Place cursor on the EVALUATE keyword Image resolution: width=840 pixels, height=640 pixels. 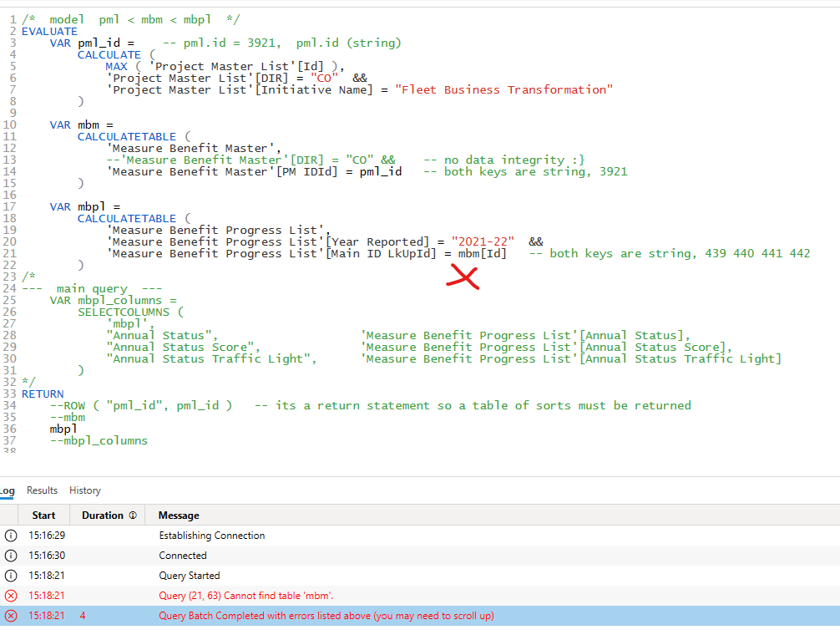point(49,32)
